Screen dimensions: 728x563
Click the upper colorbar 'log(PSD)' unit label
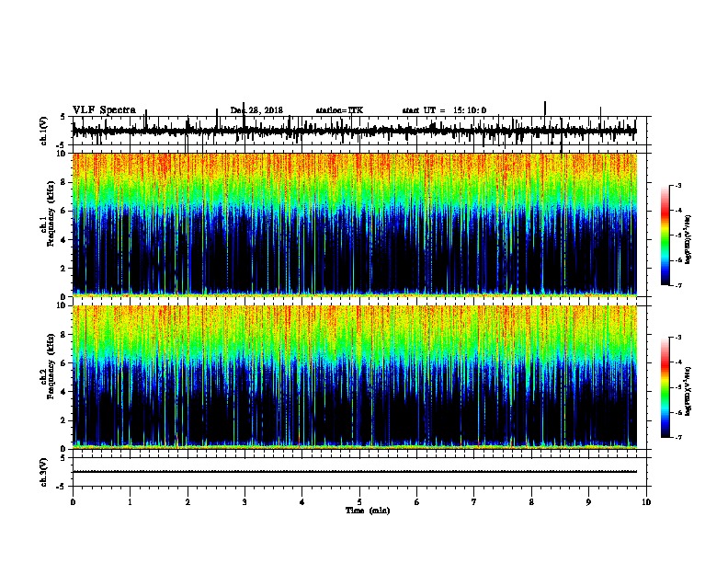(x=688, y=239)
